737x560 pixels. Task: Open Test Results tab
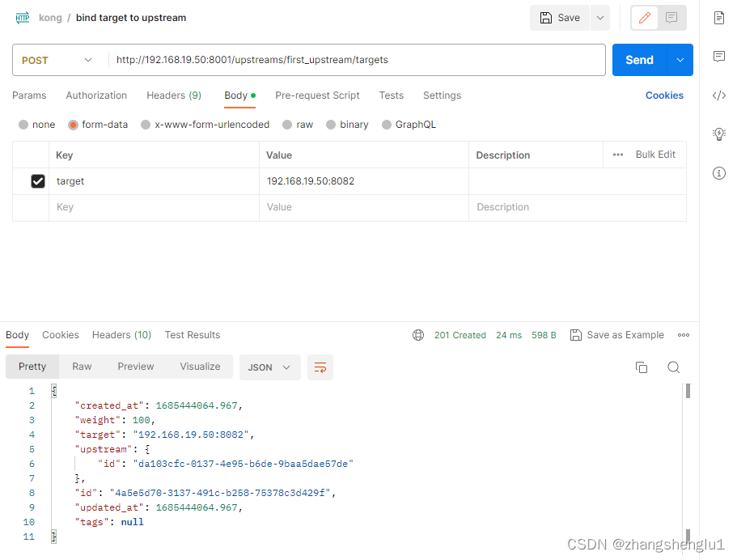click(193, 335)
